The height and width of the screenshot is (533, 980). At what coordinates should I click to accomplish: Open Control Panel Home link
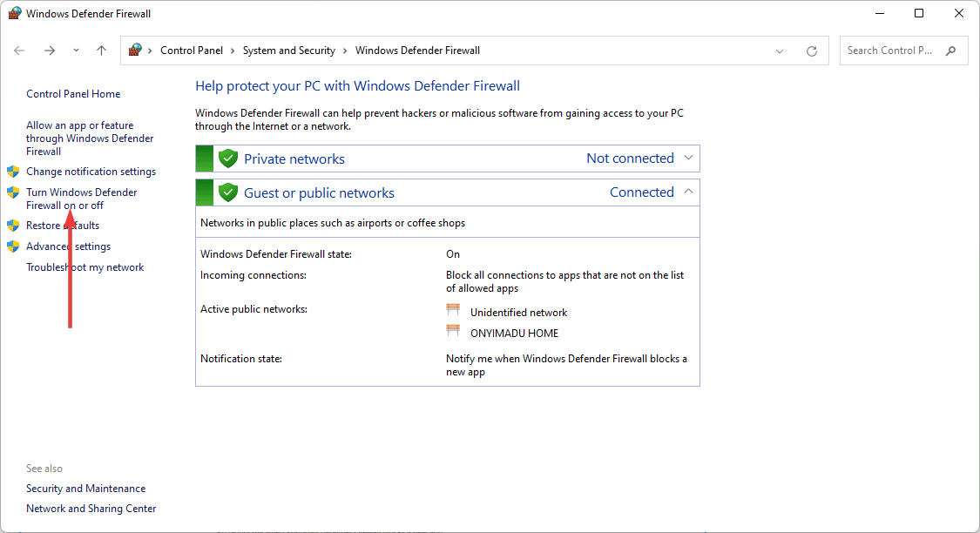(x=73, y=94)
